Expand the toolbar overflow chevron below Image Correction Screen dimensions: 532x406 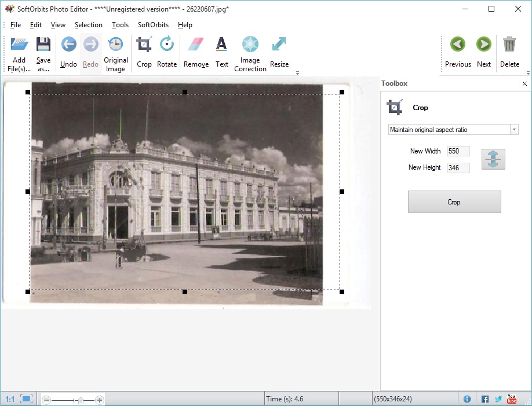(x=297, y=72)
